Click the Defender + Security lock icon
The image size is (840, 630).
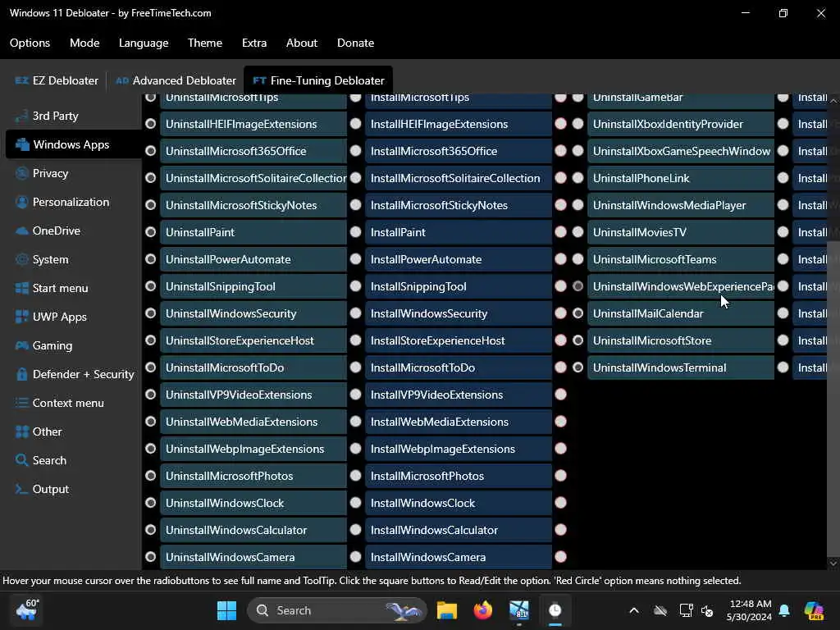click(x=21, y=374)
